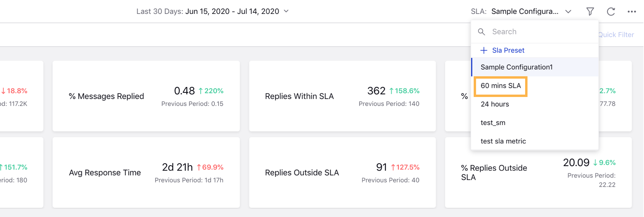The image size is (644, 217).
Task: Open the Avg Response Time card
Action: [146, 172]
